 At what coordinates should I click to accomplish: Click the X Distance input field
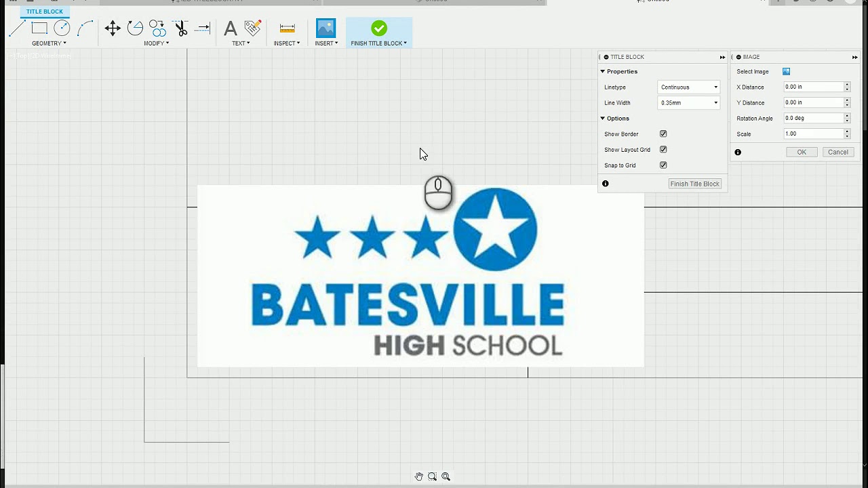coord(813,87)
